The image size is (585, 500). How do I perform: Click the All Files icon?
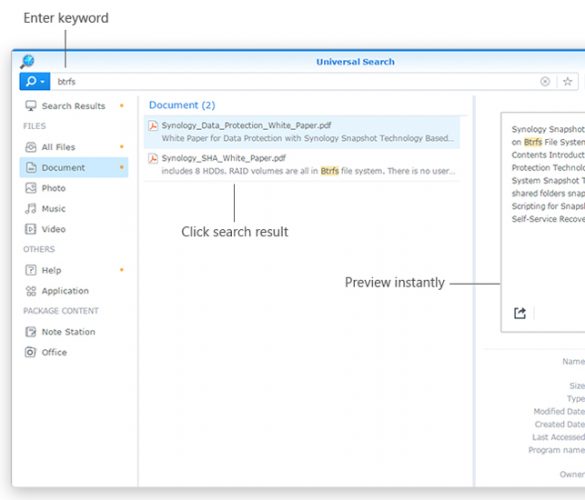click(31, 147)
